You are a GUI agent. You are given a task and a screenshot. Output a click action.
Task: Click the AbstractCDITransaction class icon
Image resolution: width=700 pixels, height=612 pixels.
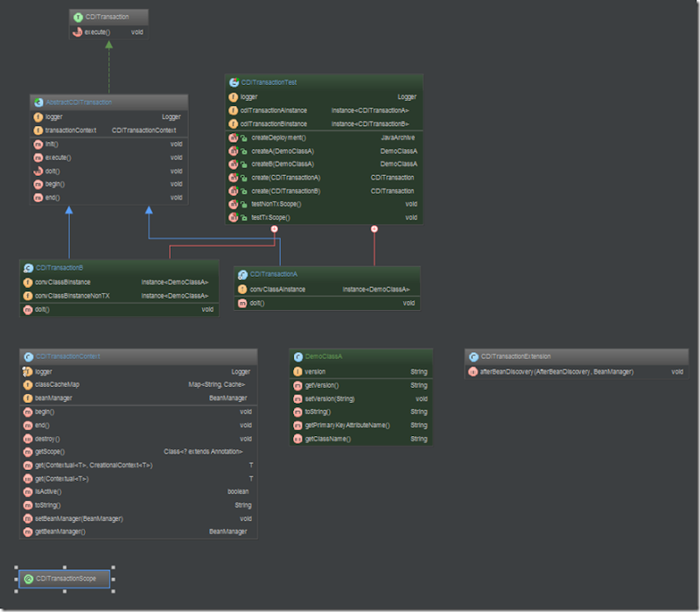[38, 102]
